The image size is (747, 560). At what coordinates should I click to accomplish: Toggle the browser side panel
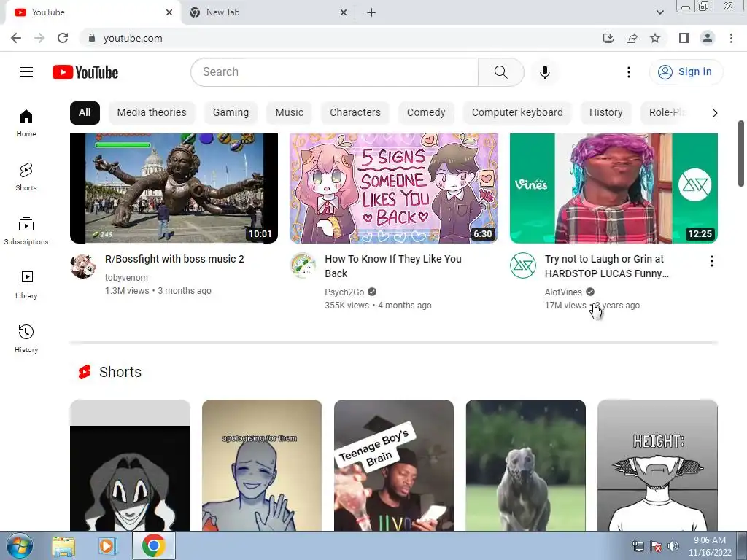click(x=684, y=38)
